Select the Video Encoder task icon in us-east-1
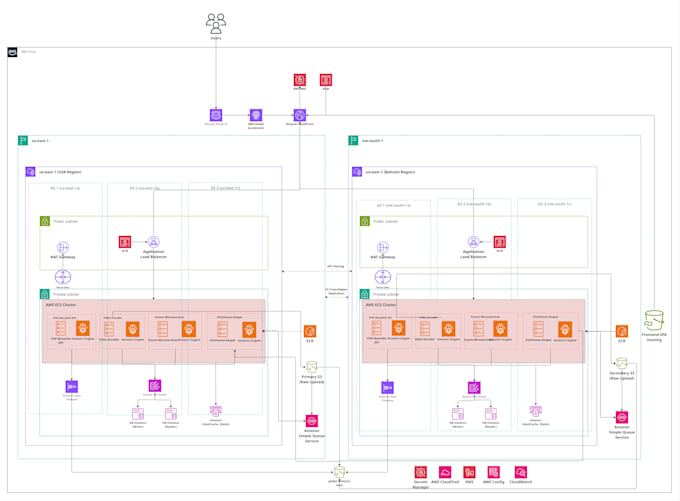680x501 pixels. pyautogui.click(x=109, y=329)
